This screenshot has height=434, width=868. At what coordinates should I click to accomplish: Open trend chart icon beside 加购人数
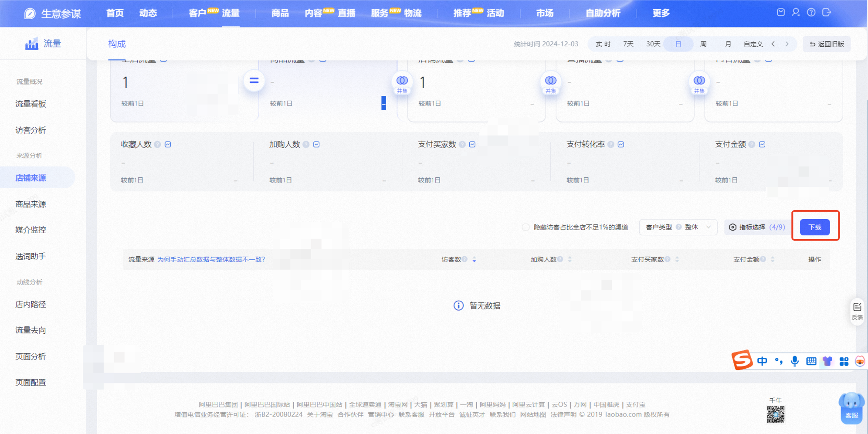316,144
